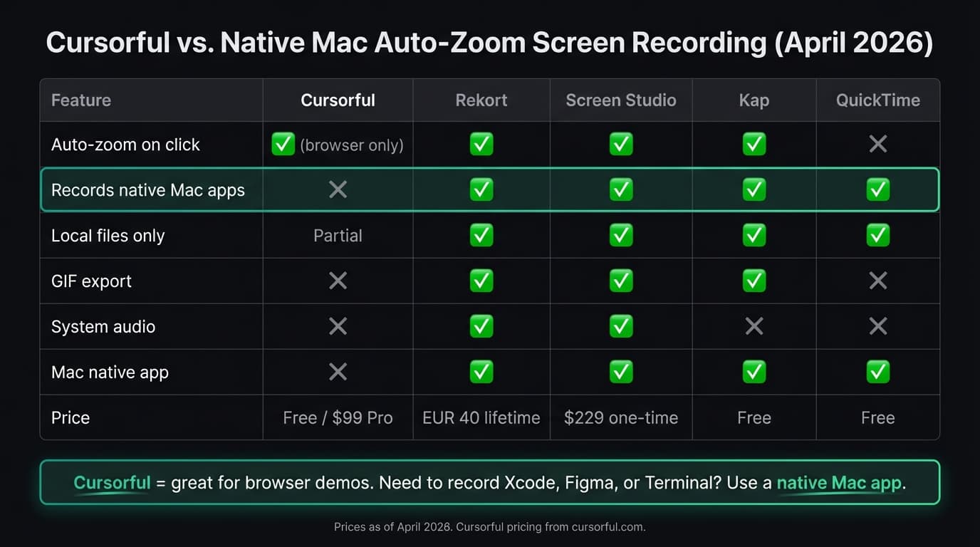The image size is (980, 547).
Task: Click the native Mac app link
Action: pyautogui.click(x=838, y=483)
